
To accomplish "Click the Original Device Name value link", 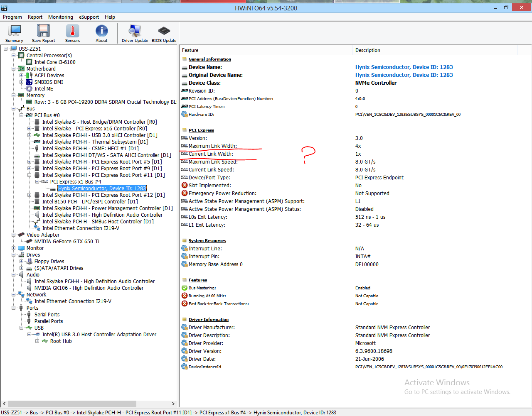I will 404,75.
